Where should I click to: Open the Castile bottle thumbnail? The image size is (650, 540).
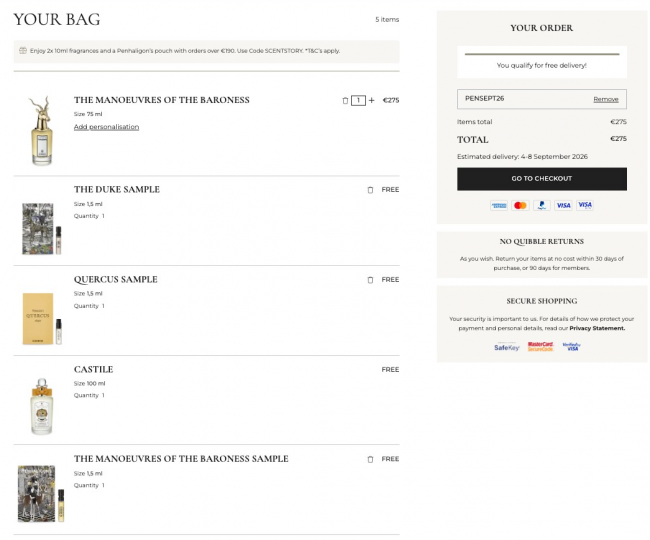click(42, 406)
